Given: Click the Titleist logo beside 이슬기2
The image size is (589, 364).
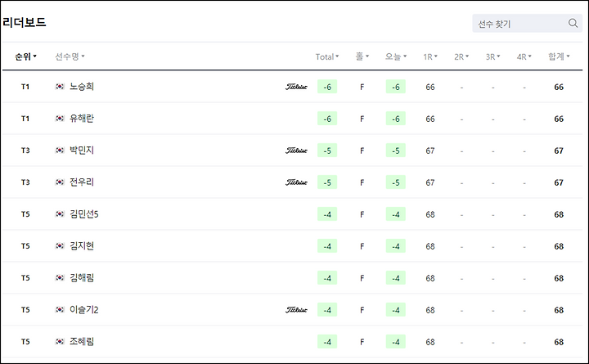Looking at the screenshot, I should [x=296, y=310].
